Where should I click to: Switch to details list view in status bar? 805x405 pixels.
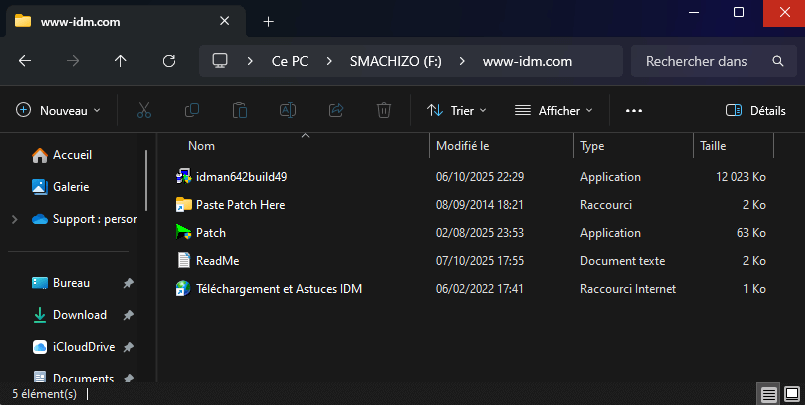tap(769, 394)
